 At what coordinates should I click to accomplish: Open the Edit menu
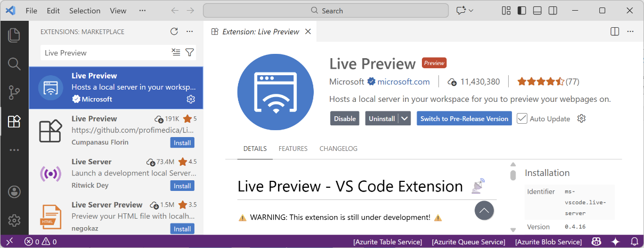pyautogui.click(x=53, y=11)
